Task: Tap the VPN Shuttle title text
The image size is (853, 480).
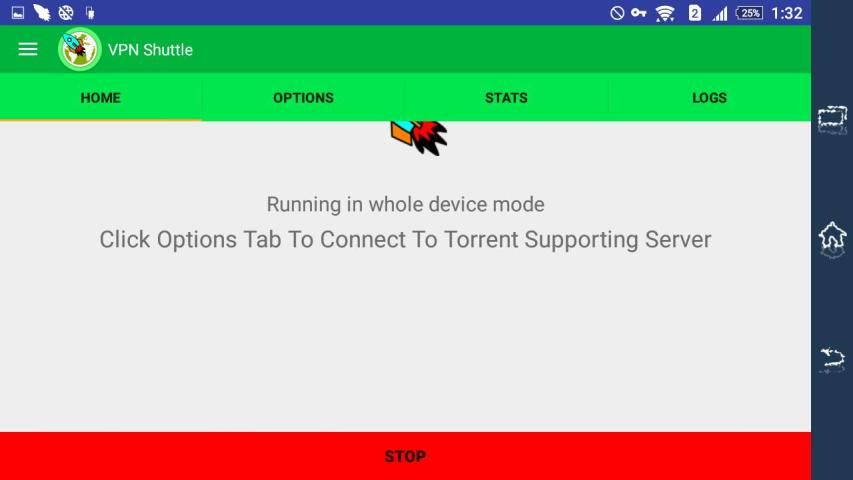Action: (x=150, y=50)
